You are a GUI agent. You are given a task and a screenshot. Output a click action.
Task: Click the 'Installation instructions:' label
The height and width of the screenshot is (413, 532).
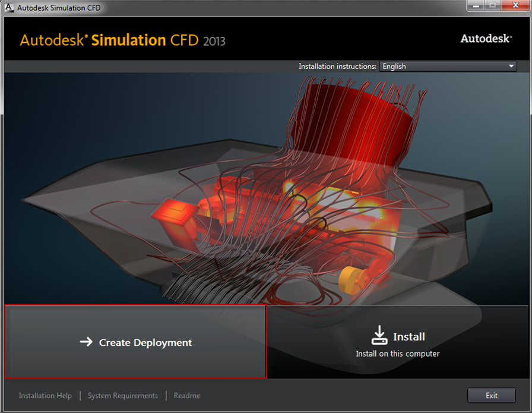point(337,67)
